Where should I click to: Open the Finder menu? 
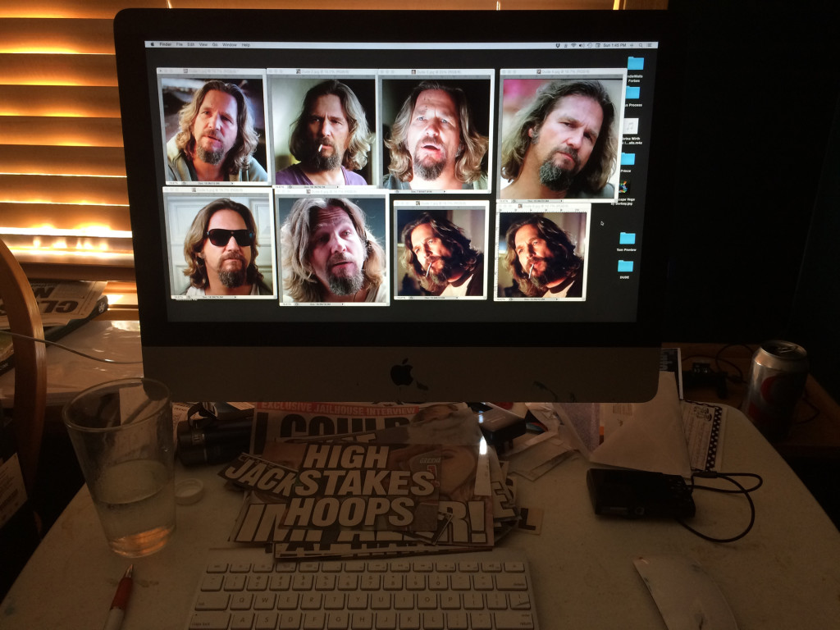[165, 44]
